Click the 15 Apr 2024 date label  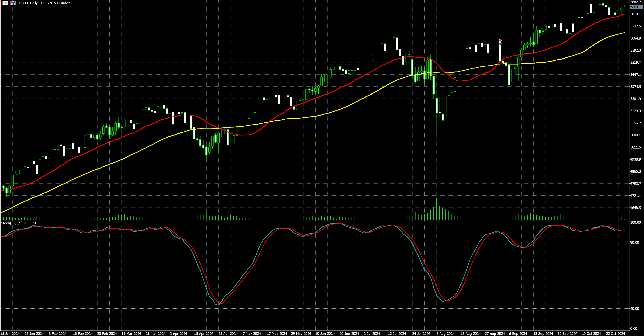203,334
